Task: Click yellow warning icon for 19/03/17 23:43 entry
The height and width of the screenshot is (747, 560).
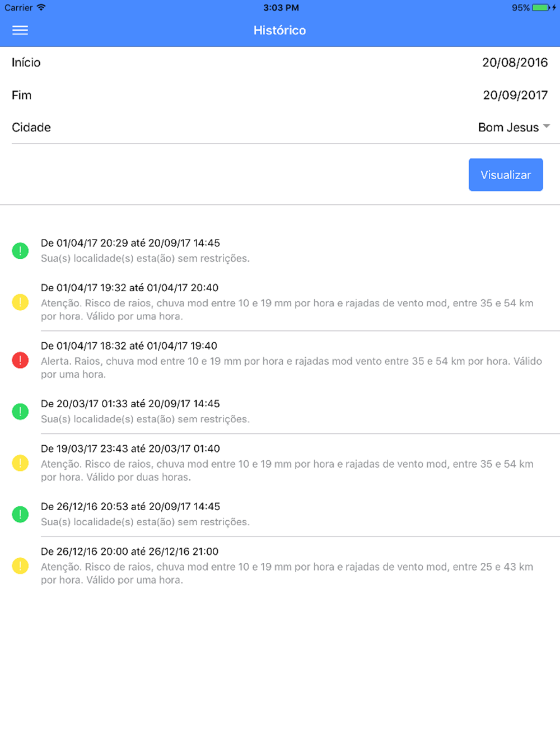Action: coord(20,463)
